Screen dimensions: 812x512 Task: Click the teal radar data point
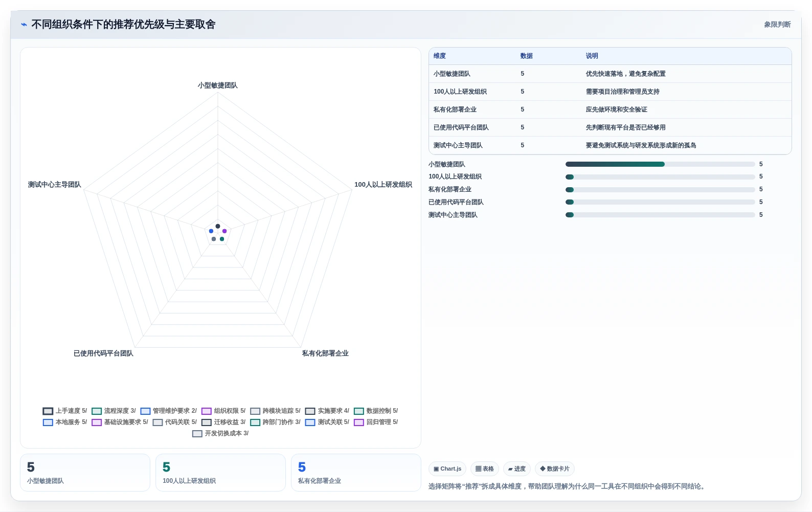[x=222, y=239]
